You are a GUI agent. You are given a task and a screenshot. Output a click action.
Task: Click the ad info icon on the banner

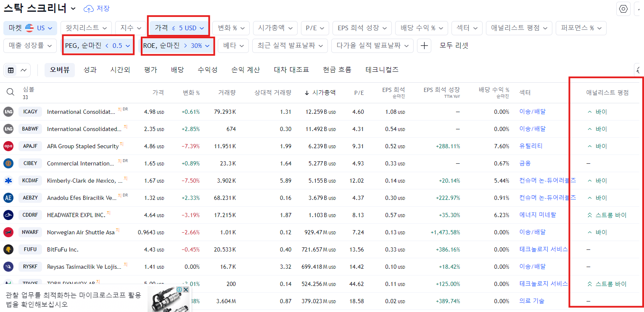point(179,290)
